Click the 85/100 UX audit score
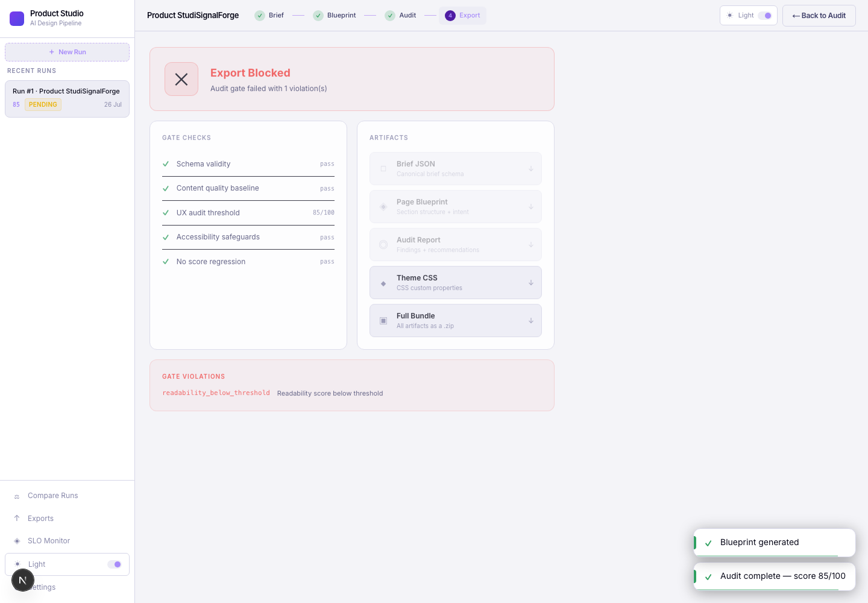Viewport: 868px width, 603px height. (x=324, y=213)
